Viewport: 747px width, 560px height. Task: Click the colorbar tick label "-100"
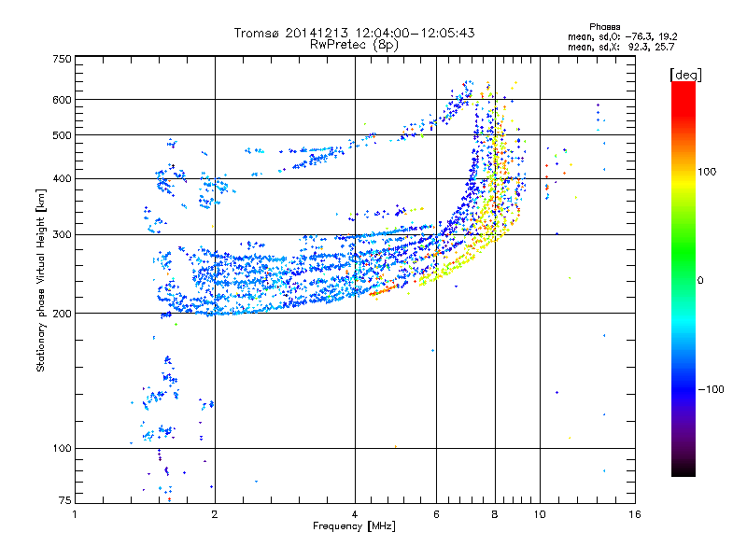712,389
